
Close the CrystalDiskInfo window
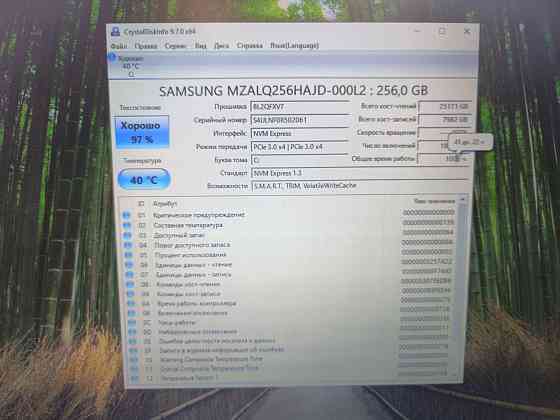pyautogui.click(x=467, y=31)
